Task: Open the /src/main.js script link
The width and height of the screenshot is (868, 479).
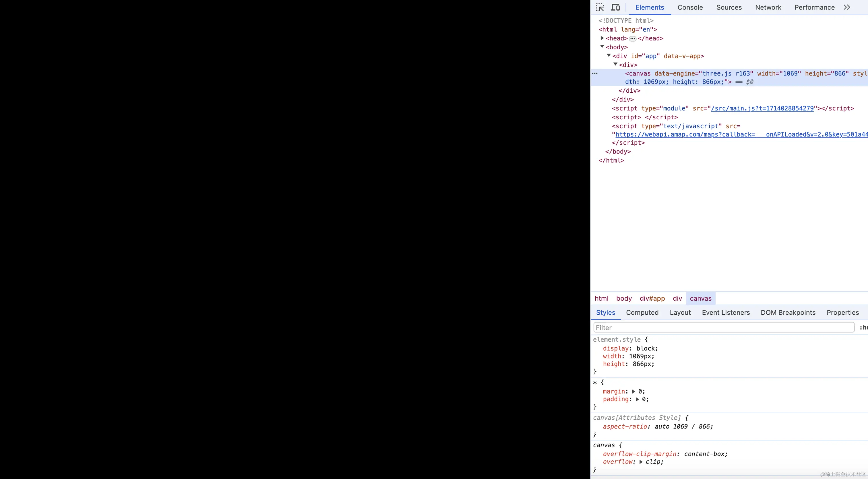Action: [x=762, y=108]
